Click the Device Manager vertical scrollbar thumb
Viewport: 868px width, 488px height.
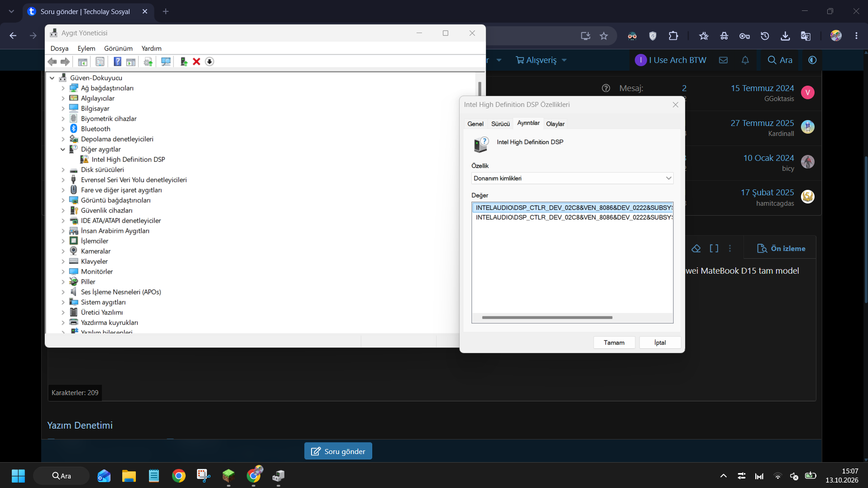coord(480,88)
